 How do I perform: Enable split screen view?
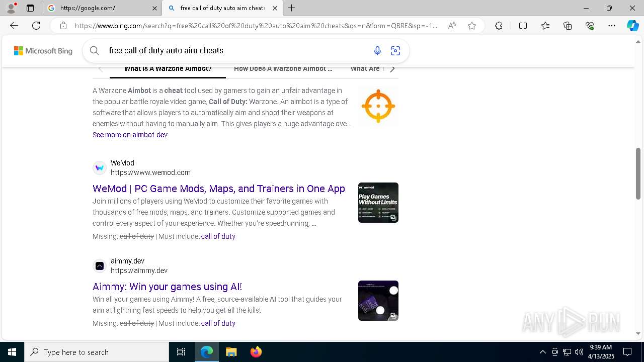coord(523,26)
